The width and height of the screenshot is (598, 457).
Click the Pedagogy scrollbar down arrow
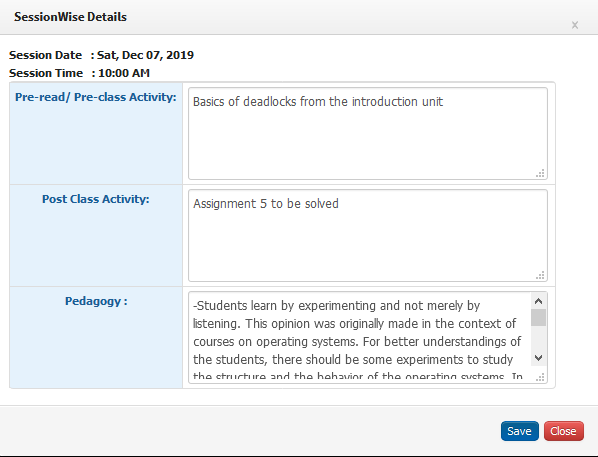[x=539, y=358]
